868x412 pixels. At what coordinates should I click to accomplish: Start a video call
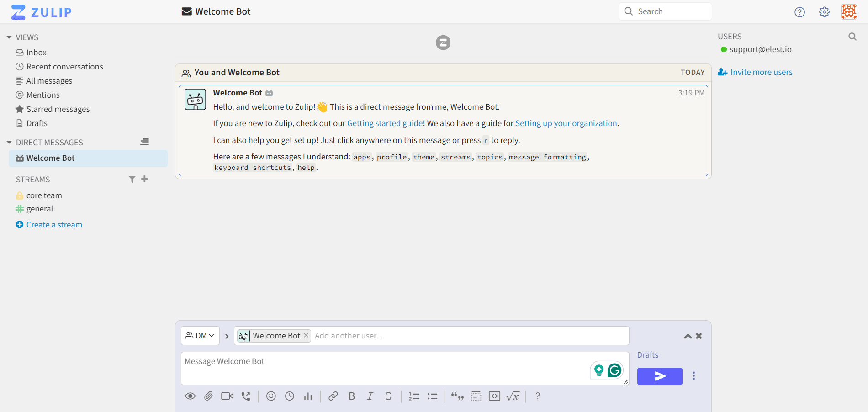[x=227, y=396]
